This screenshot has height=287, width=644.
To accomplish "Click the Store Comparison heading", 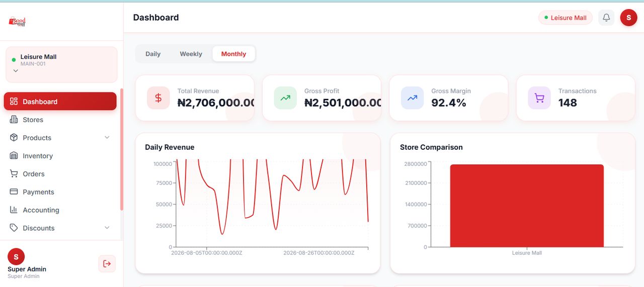I will pos(431,147).
